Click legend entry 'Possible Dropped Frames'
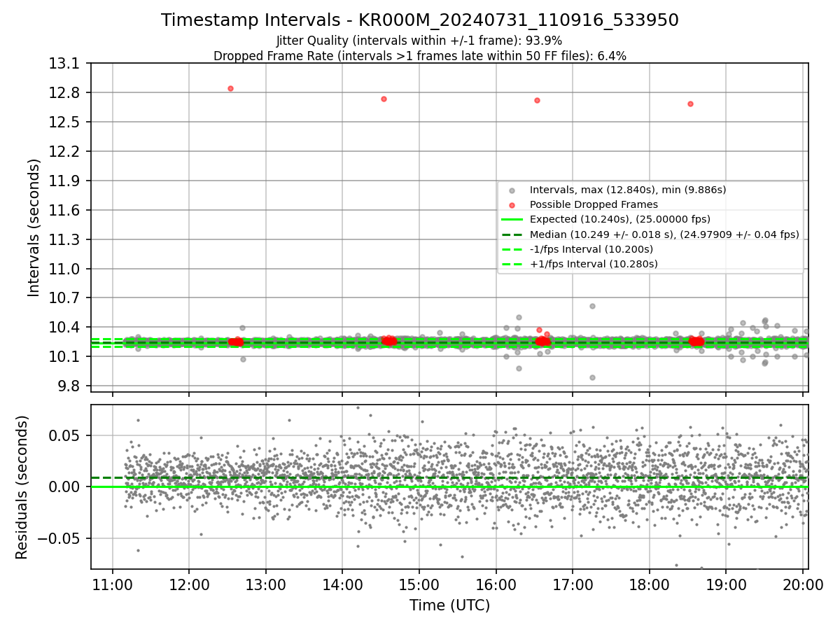 [x=594, y=204]
